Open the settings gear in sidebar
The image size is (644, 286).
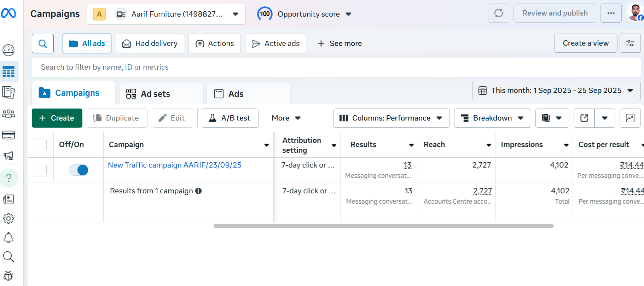click(x=8, y=218)
